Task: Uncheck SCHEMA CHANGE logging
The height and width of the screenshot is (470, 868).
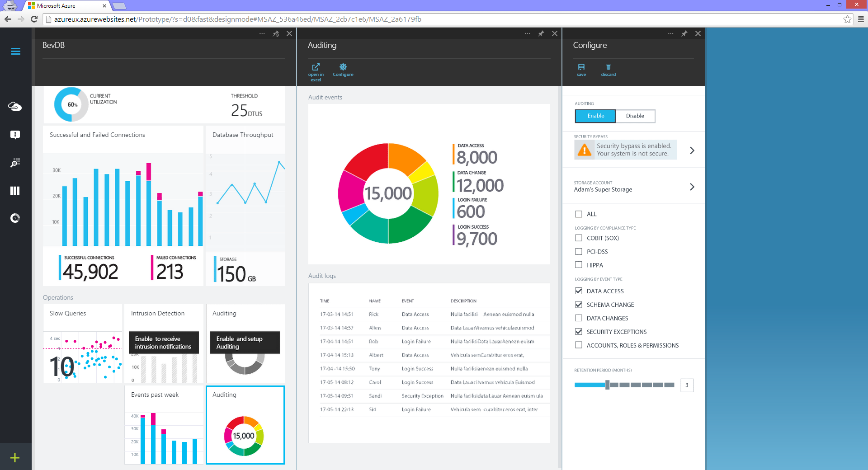Action: coord(579,305)
